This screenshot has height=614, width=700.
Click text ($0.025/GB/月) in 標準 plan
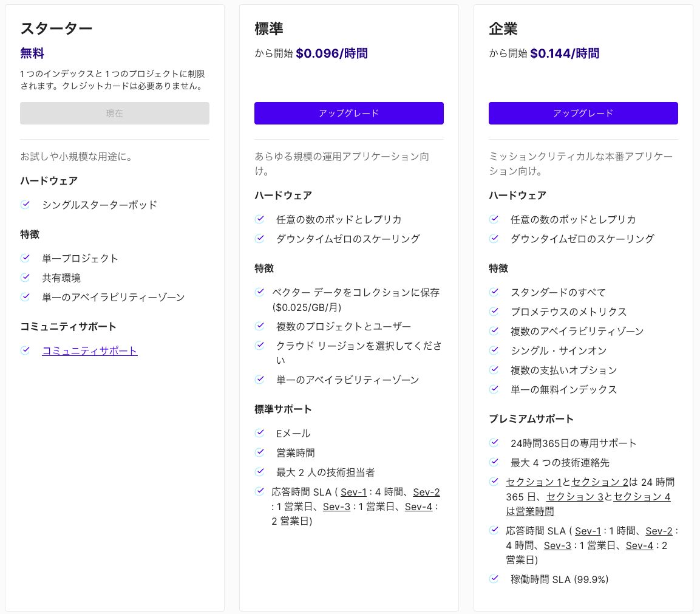[307, 307]
